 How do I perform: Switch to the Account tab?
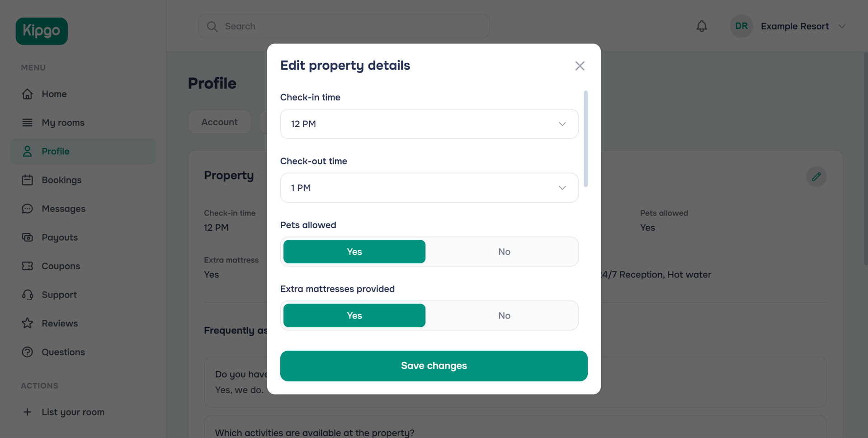pos(219,122)
